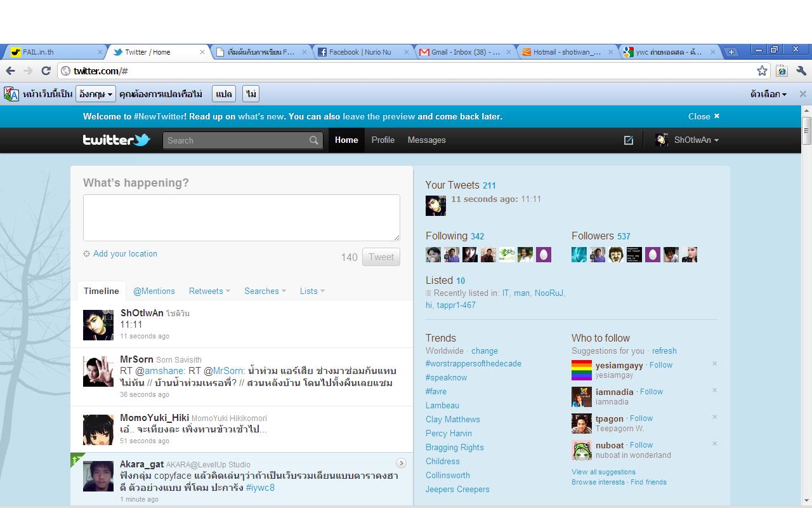Click inside the What's happening text box
The width and height of the screenshot is (812, 508).
(242, 218)
